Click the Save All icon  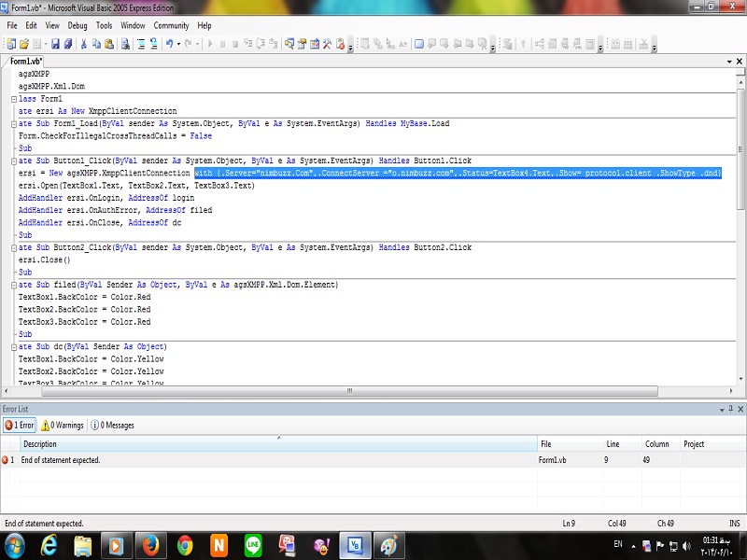[x=68, y=44]
